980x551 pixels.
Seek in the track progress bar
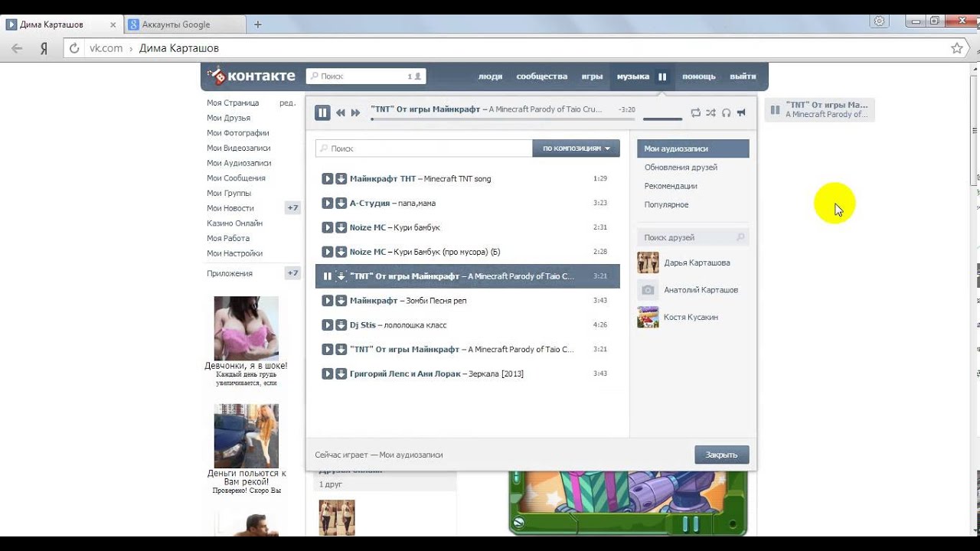pyautogui.click(x=503, y=119)
